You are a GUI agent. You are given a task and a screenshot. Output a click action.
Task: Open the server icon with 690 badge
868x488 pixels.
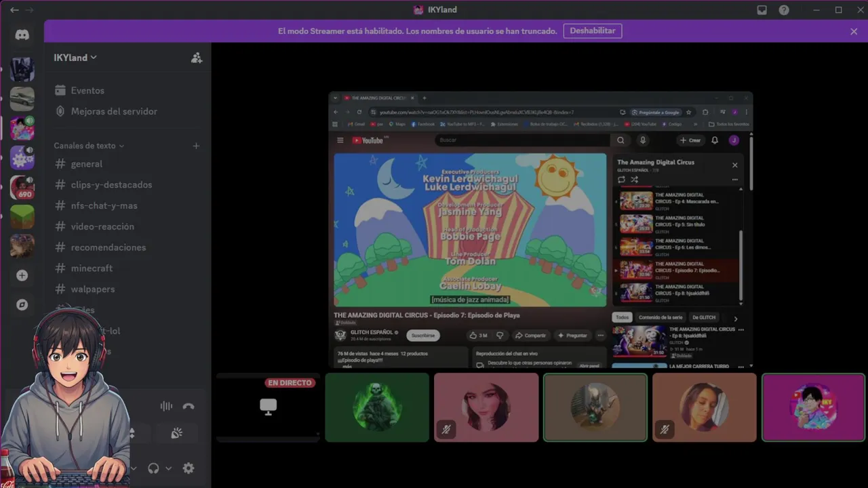tap(22, 187)
